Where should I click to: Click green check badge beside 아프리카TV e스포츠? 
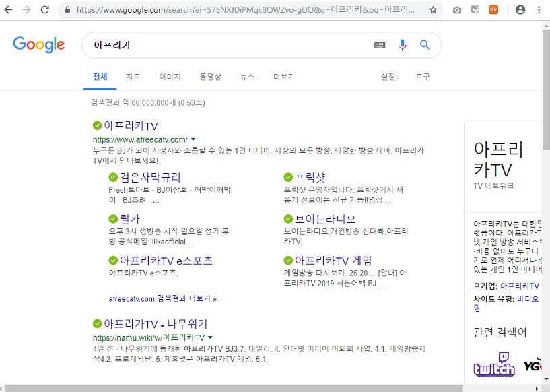point(113,261)
